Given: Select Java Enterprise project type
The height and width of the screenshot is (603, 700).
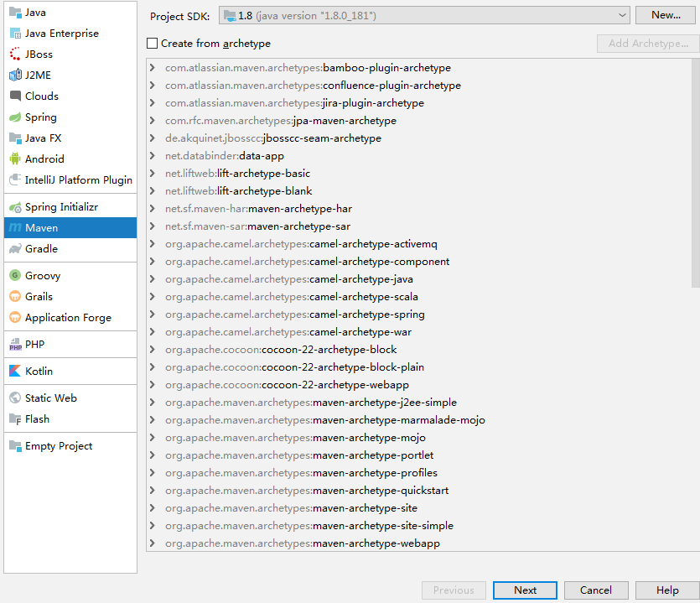Looking at the screenshot, I should [61, 34].
